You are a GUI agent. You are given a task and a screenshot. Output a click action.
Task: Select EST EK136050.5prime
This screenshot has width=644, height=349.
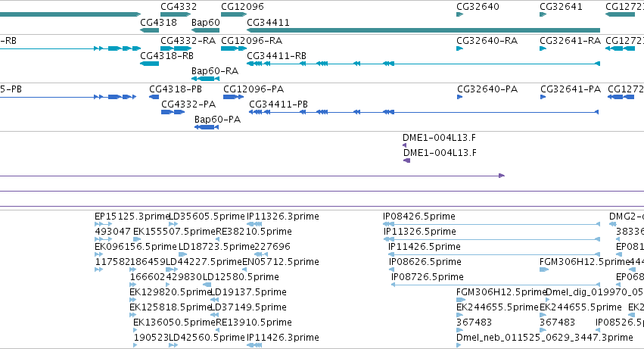tap(174, 323)
